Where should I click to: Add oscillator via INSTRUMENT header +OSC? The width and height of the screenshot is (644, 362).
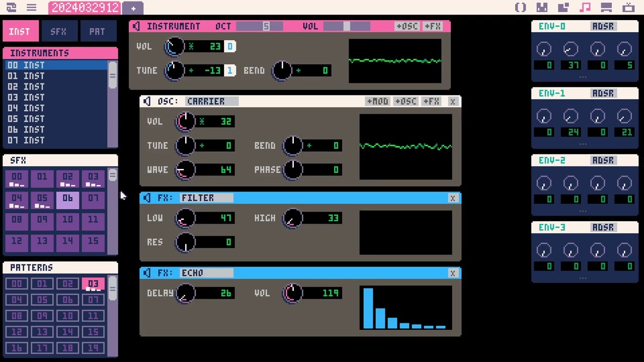point(407,26)
